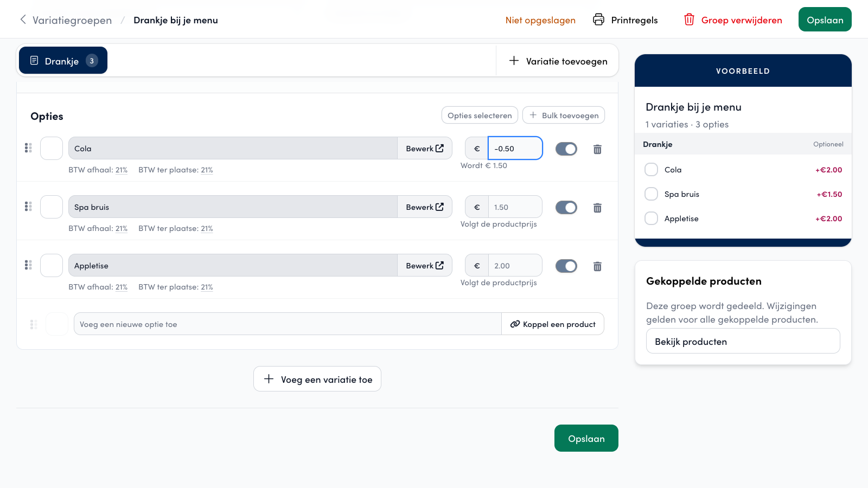Screen dimensions: 868x488
Task: Grab the Cola row drag handle
Action: [x=28, y=148]
